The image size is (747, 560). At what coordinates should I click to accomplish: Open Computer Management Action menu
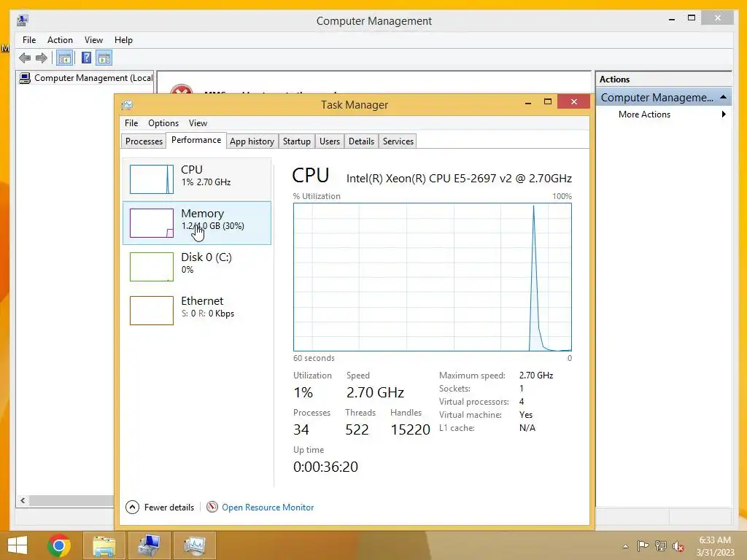[x=60, y=40]
